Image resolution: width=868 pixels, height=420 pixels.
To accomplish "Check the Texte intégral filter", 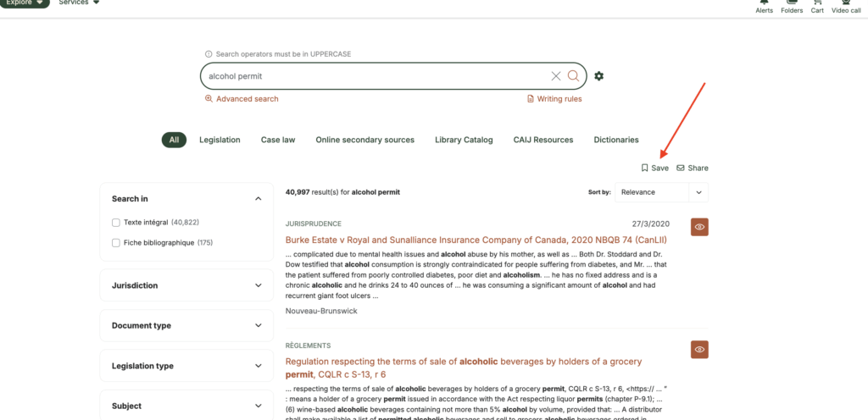I will [x=116, y=223].
